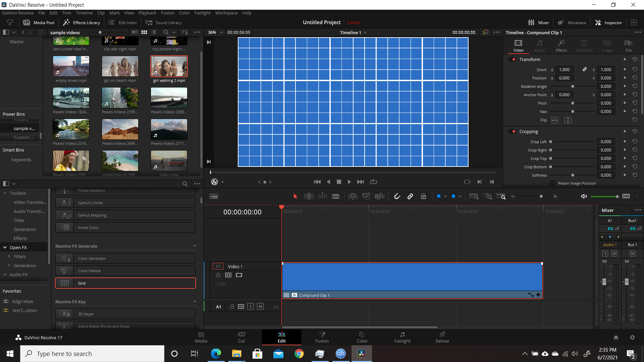
Task: Open the Fairlight menu
Action: point(203,13)
